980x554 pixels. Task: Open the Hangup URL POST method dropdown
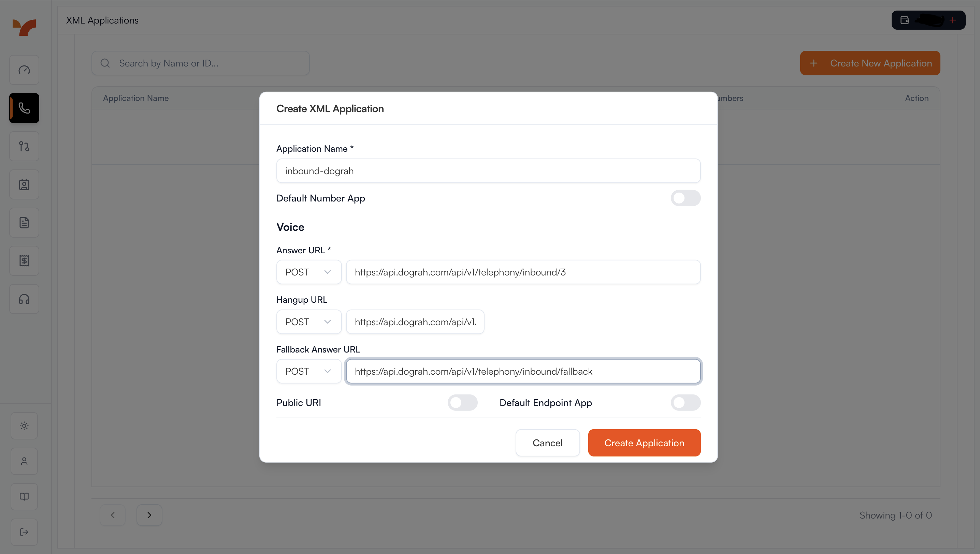(x=308, y=321)
